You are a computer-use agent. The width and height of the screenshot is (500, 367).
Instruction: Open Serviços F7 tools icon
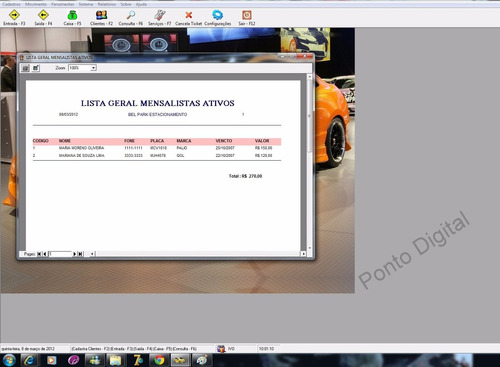click(160, 18)
